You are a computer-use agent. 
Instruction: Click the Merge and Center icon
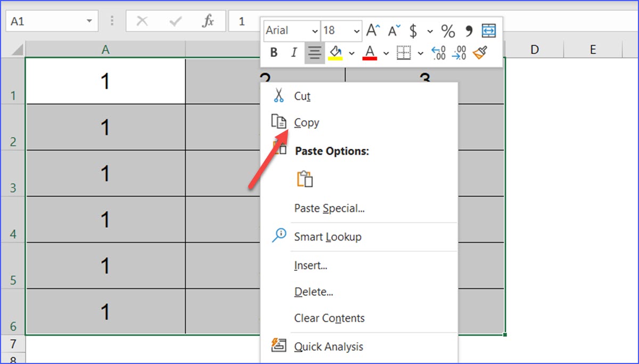pos(489,30)
